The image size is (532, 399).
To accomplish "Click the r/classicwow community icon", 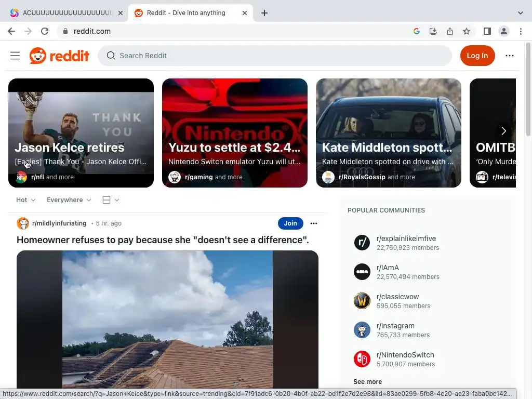I will [x=362, y=301].
